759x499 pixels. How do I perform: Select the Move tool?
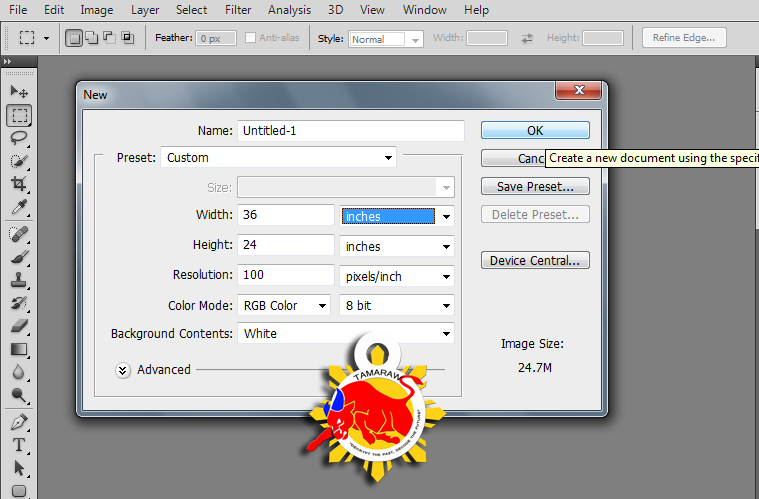point(19,92)
